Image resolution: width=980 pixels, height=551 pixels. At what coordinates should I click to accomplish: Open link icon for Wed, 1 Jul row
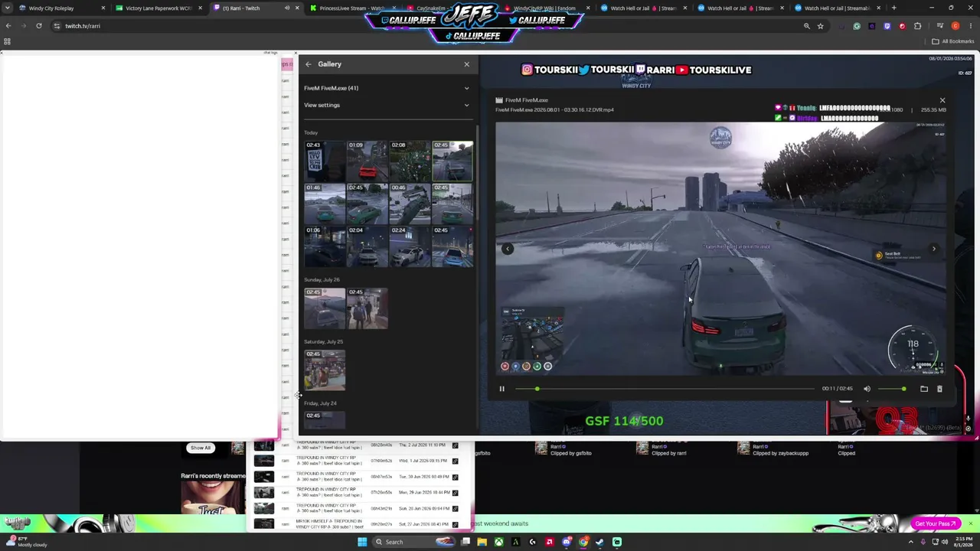(x=455, y=461)
